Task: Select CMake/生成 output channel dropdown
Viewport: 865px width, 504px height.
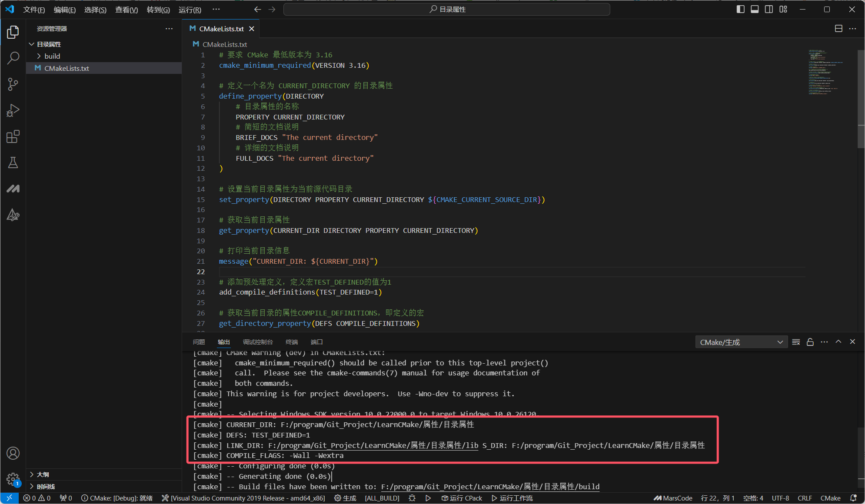Action: (741, 342)
